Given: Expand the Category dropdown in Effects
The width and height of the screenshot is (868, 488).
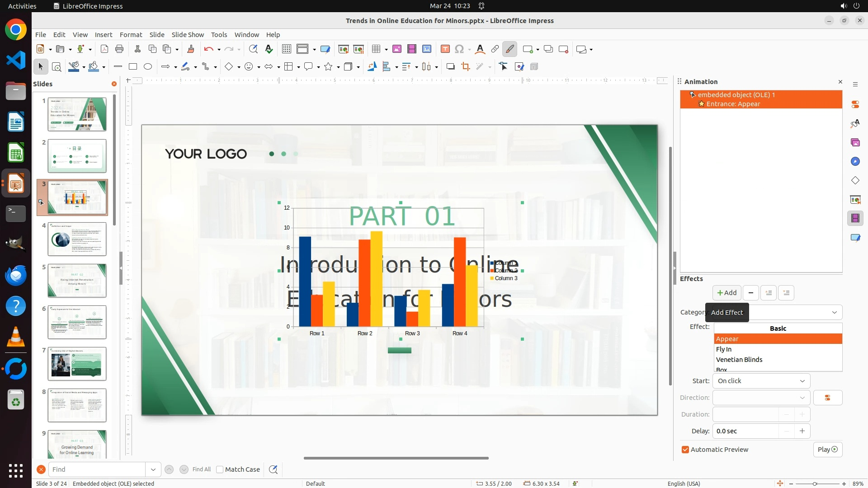Looking at the screenshot, I should (834, 312).
